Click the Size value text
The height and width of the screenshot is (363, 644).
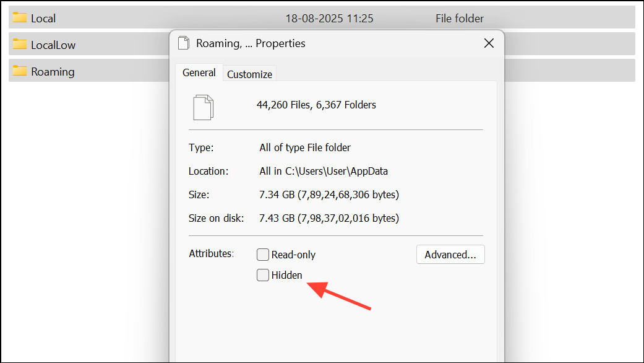328,195
